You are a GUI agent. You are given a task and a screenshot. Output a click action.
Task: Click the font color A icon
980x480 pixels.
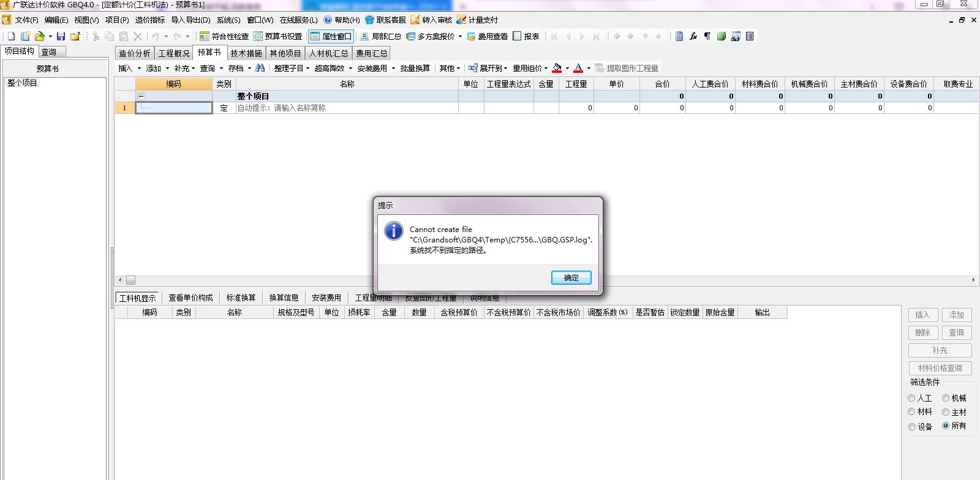(578, 68)
